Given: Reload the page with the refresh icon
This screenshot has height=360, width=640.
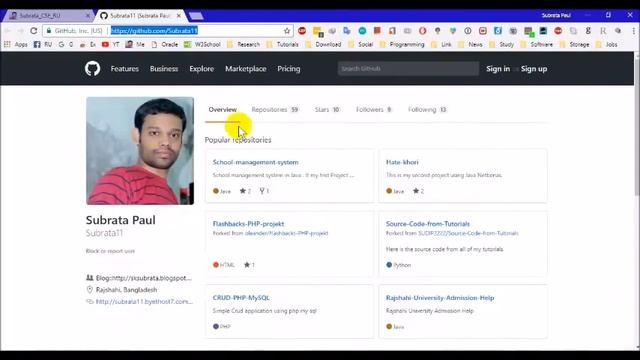Looking at the screenshot, I should [34, 31].
